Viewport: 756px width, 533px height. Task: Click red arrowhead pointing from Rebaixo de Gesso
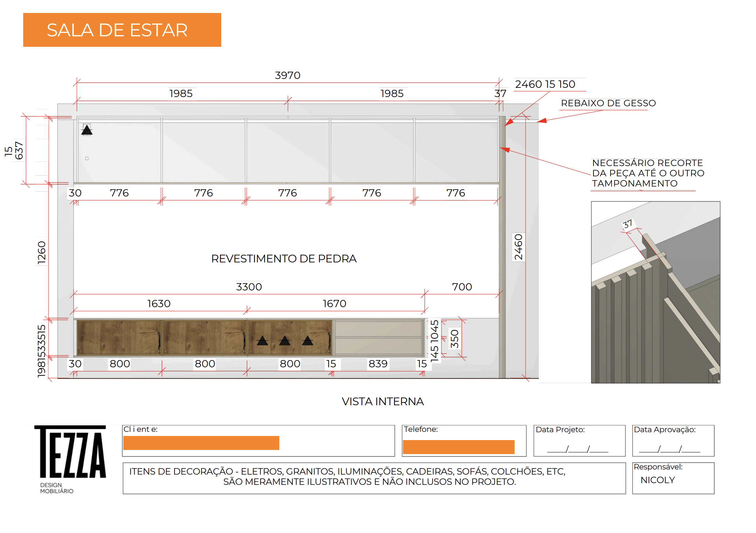(542, 120)
